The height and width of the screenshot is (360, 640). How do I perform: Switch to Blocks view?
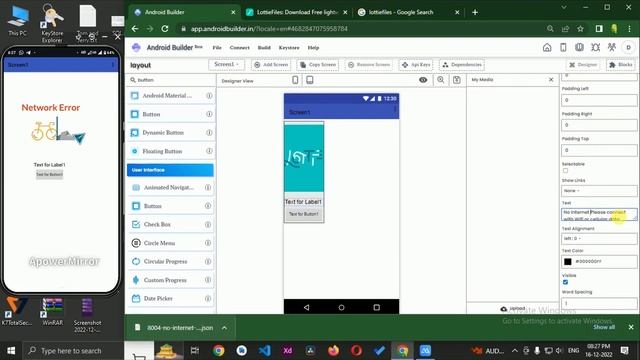pyautogui.click(x=620, y=64)
